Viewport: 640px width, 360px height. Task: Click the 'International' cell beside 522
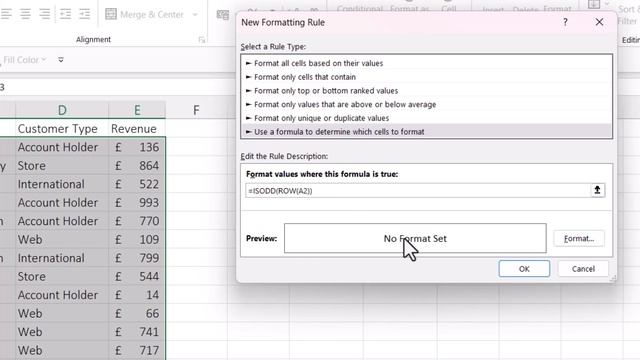[x=62, y=184]
